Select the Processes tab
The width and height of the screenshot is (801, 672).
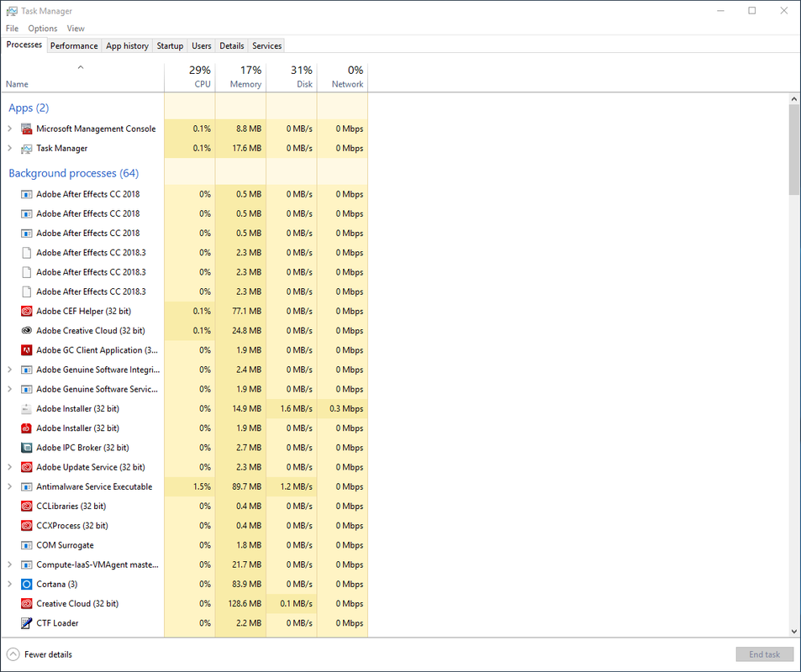click(x=24, y=45)
